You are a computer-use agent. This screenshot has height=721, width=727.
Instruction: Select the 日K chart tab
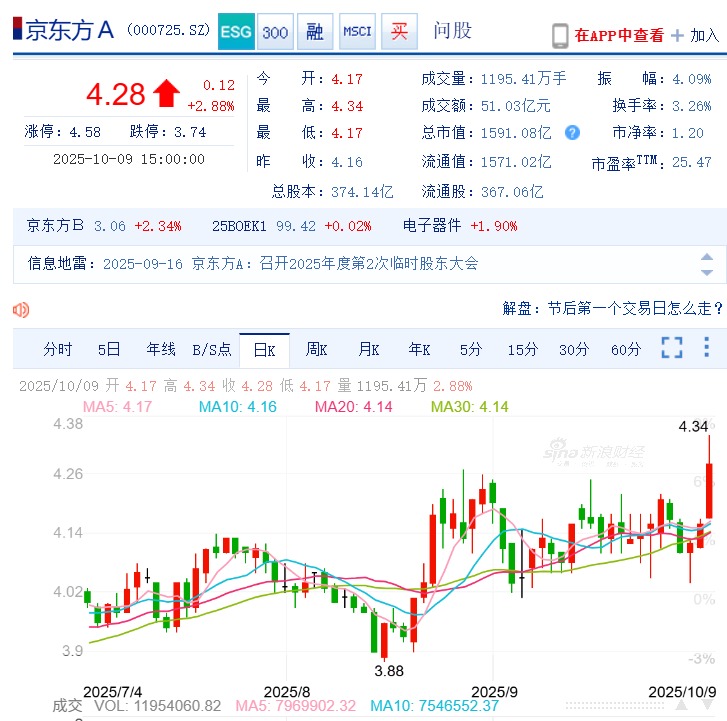[x=264, y=350]
